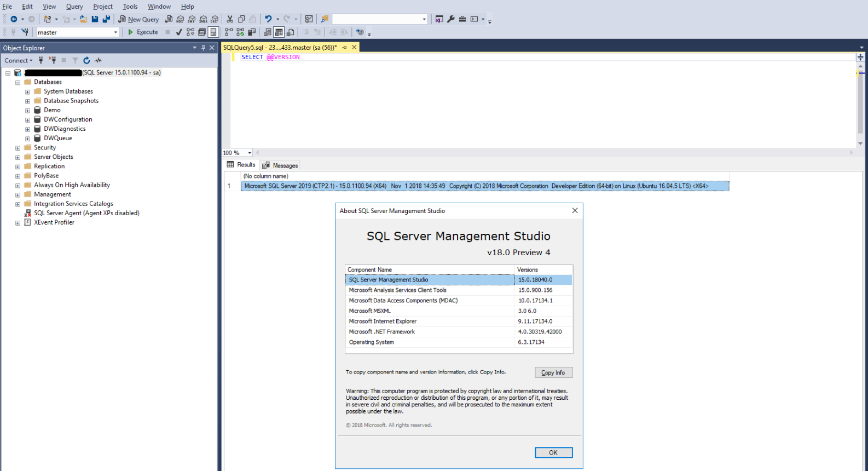Open the Connect dropdown in Object Explorer

tap(19, 60)
